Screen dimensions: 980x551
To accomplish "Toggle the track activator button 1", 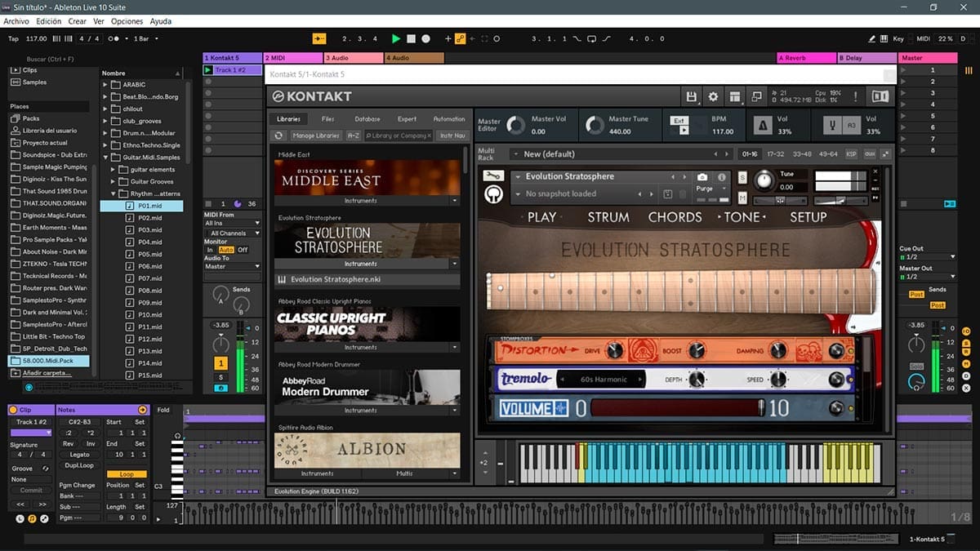I will pyautogui.click(x=220, y=363).
